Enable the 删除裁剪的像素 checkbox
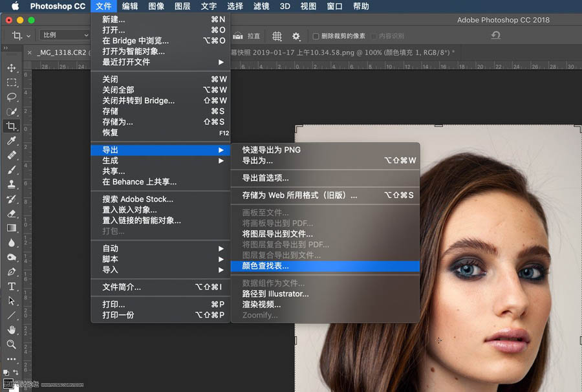The height and width of the screenshot is (392, 582). (315, 37)
